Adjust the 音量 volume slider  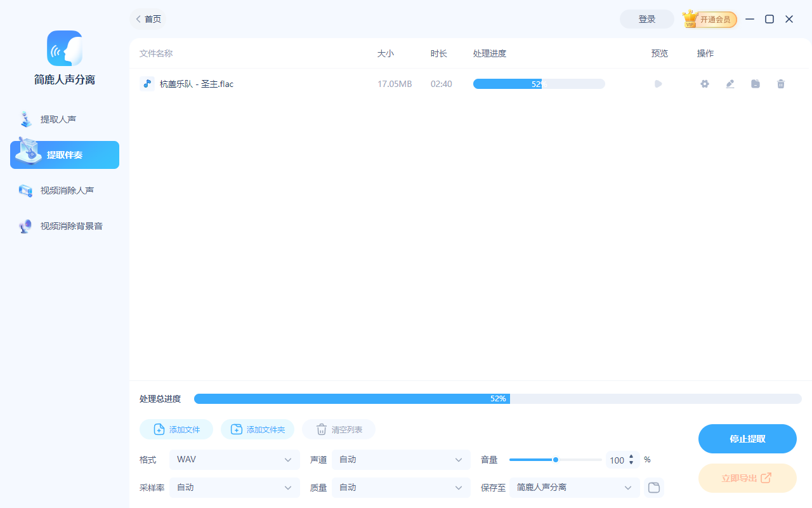coord(555,459)
